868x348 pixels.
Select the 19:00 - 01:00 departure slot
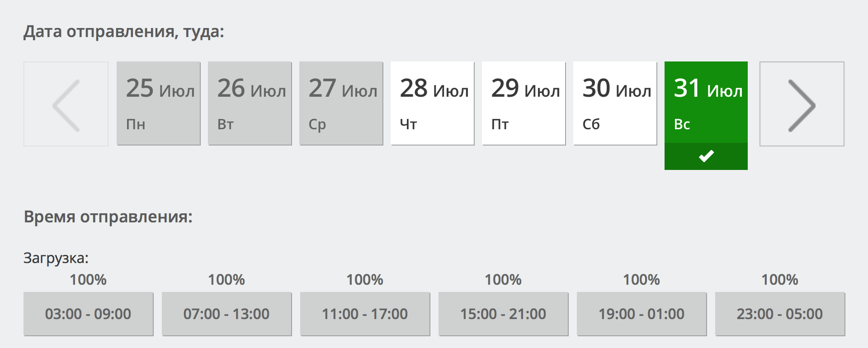[x=642, y=314]
